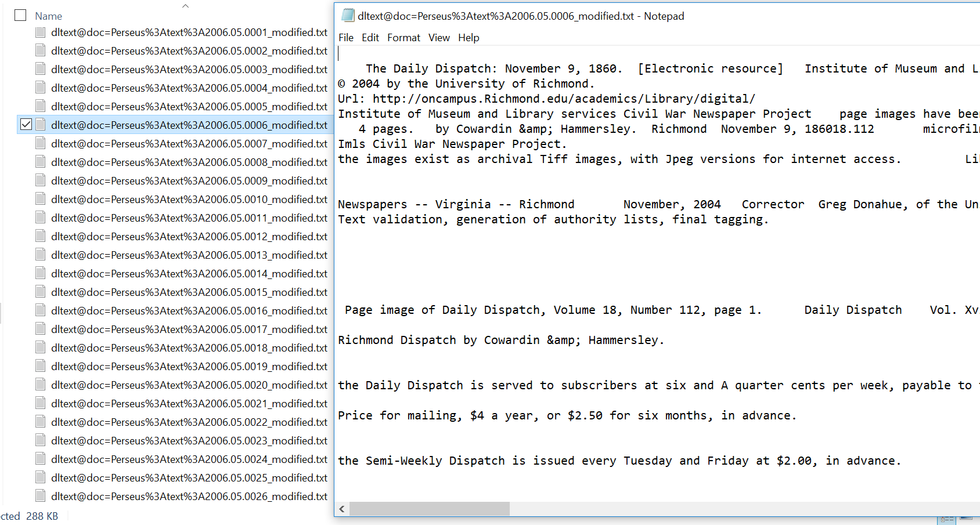Click the file icon of 2006.05.0006_modified.txt
This screenshot has width=980, height=525.
[40, 125]
